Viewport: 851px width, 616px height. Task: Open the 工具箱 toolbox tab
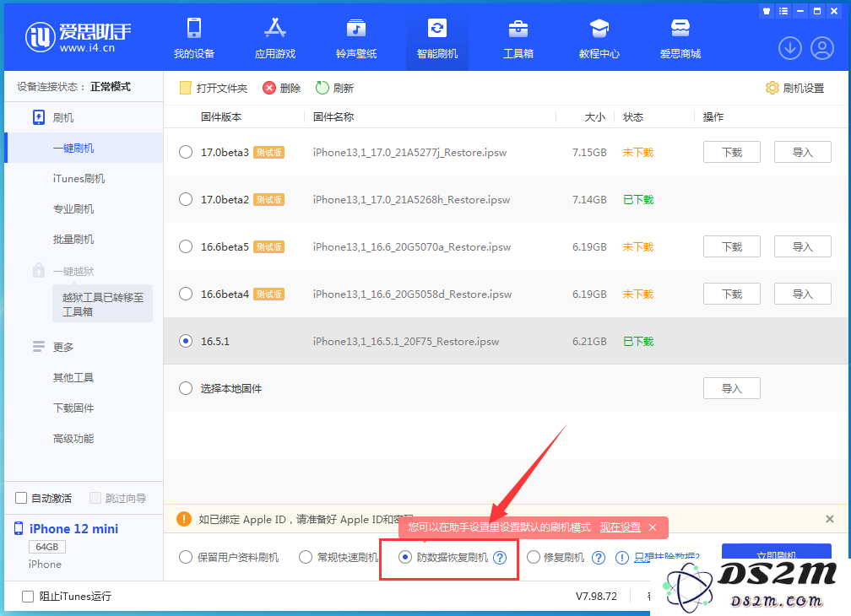pyautogui.click(x=518, y=38)
